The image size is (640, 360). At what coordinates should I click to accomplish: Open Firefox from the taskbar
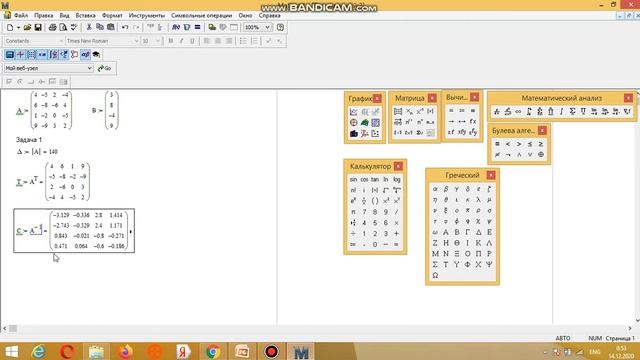126,351
